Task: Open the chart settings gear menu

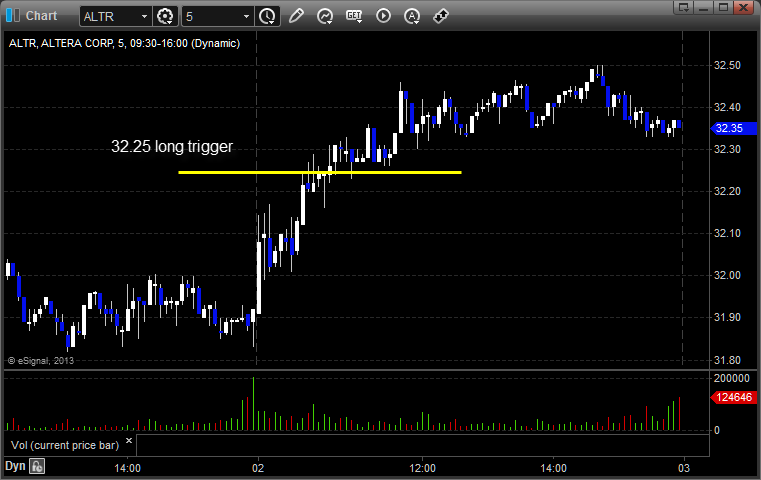Action: (x=165, y=17)
